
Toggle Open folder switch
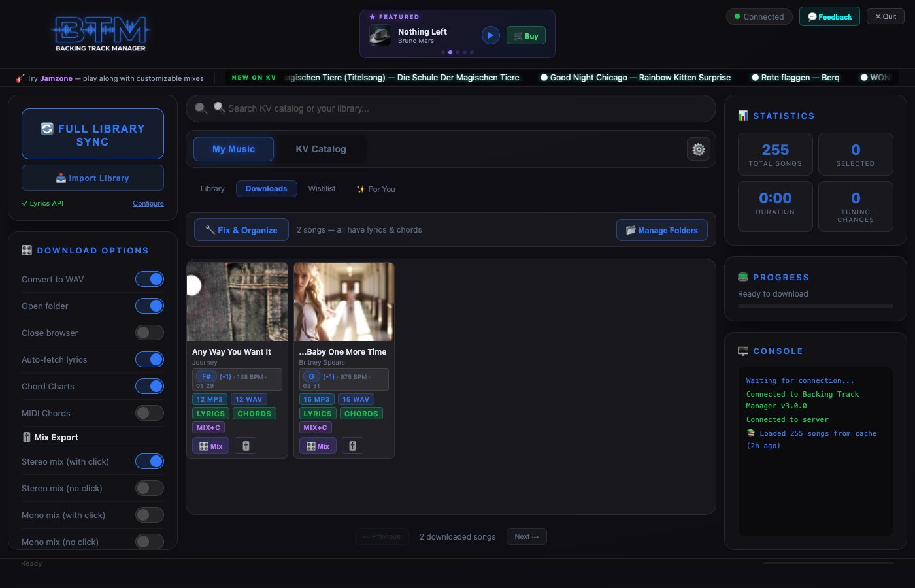(150, 306)
